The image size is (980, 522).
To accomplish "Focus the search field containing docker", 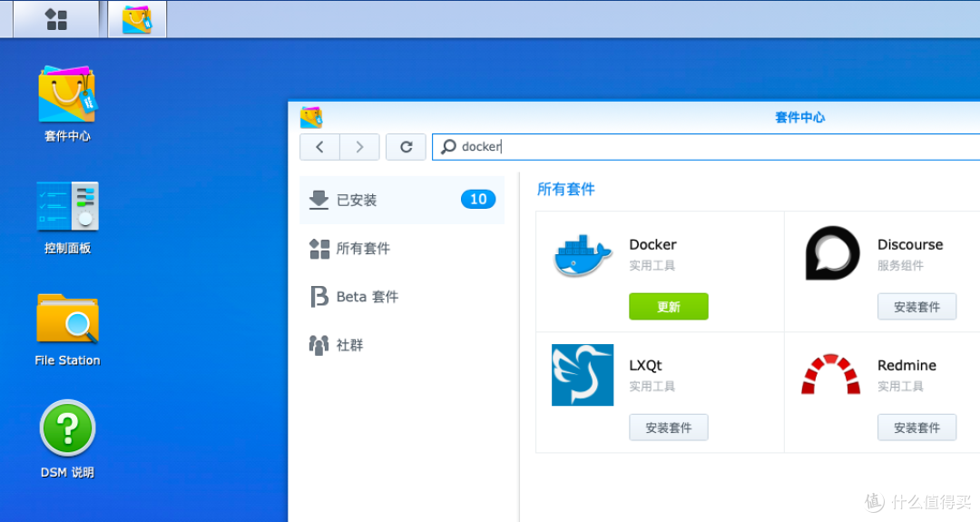I will click(706, 147).
